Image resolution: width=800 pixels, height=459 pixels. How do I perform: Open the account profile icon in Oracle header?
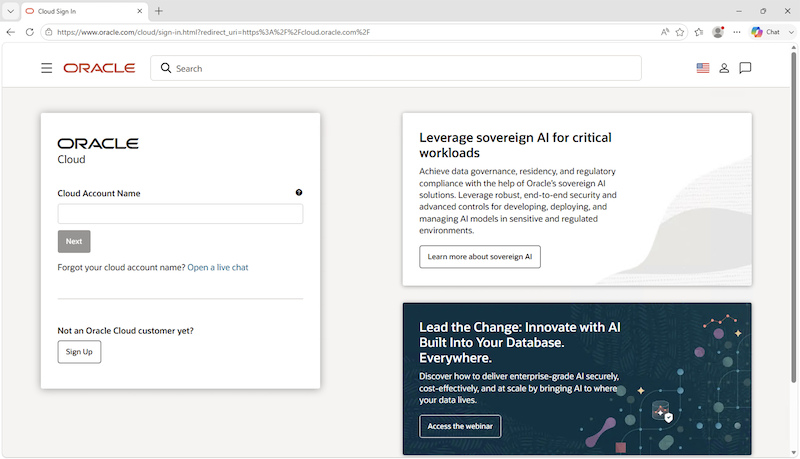724,68
